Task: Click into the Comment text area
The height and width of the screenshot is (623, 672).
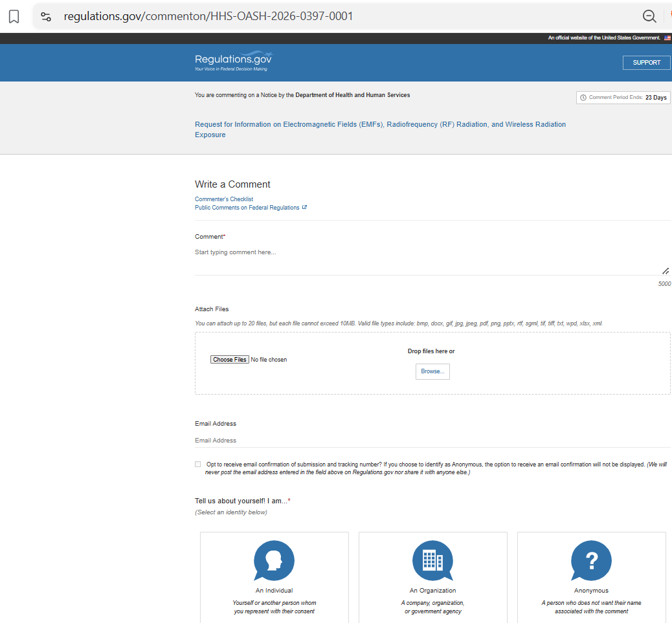Action: pyautogui.click(x=432, y=259)
